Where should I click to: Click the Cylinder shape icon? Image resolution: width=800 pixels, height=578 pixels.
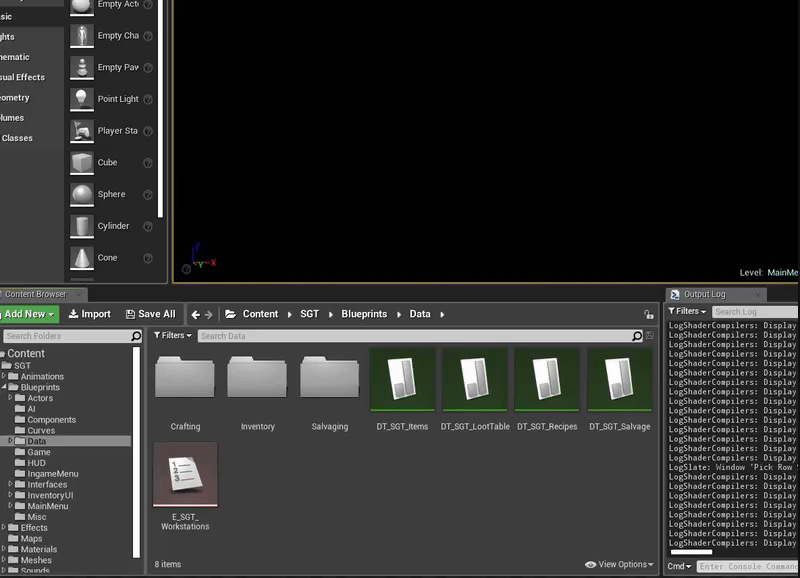[82, 226]
